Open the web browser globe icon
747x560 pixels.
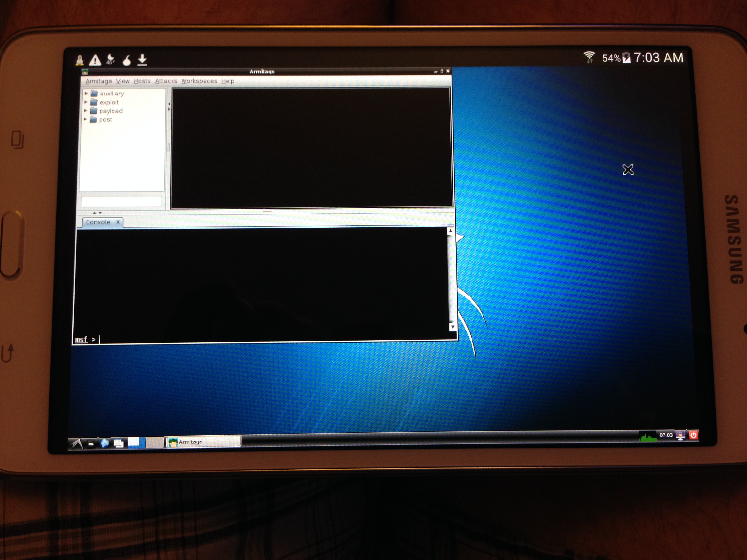pos(105,444)
